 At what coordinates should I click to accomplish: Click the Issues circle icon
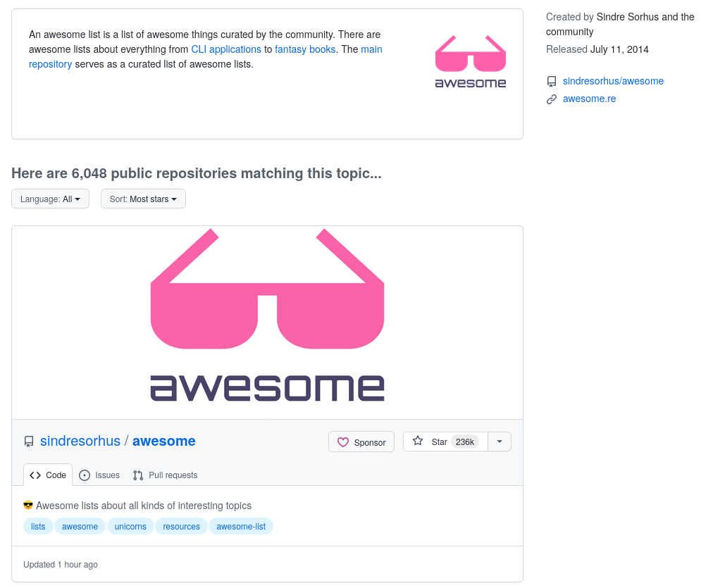pos(85,475)
